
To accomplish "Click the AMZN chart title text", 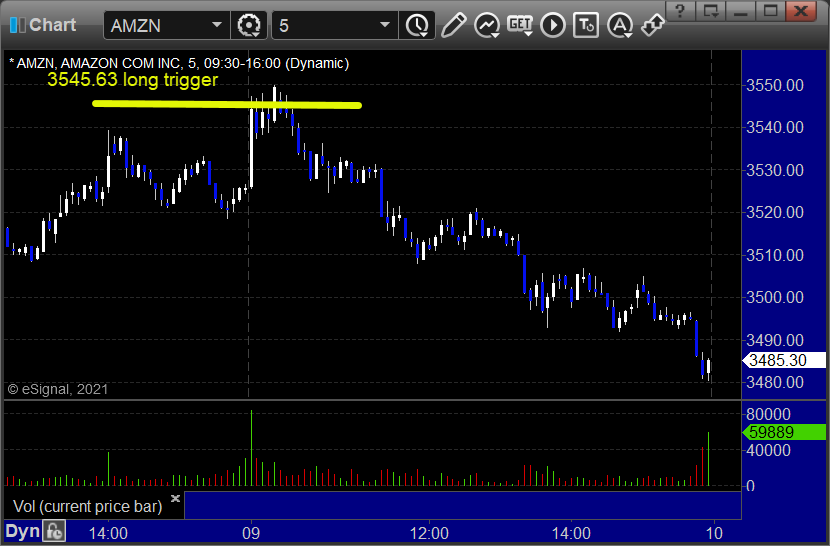I will pos(179,64).
